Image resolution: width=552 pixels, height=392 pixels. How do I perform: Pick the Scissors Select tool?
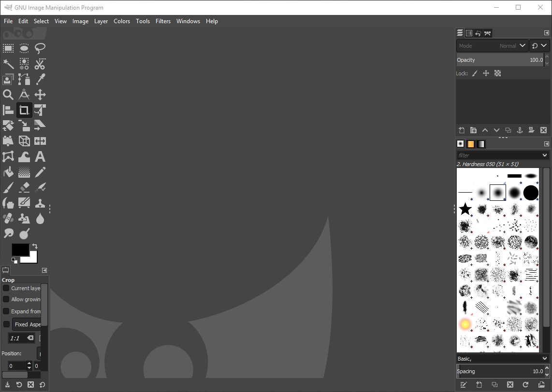(x=40, y=64)
